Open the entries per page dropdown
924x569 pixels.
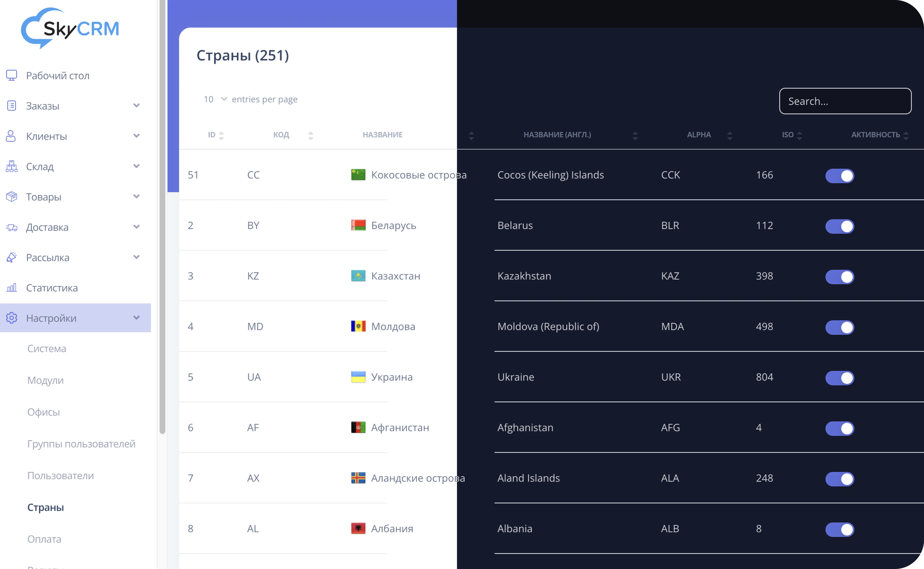[216, 99]
